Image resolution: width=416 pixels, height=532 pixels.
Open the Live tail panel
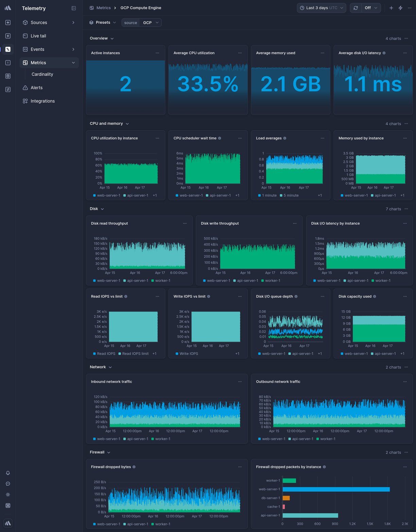(38, 36)
